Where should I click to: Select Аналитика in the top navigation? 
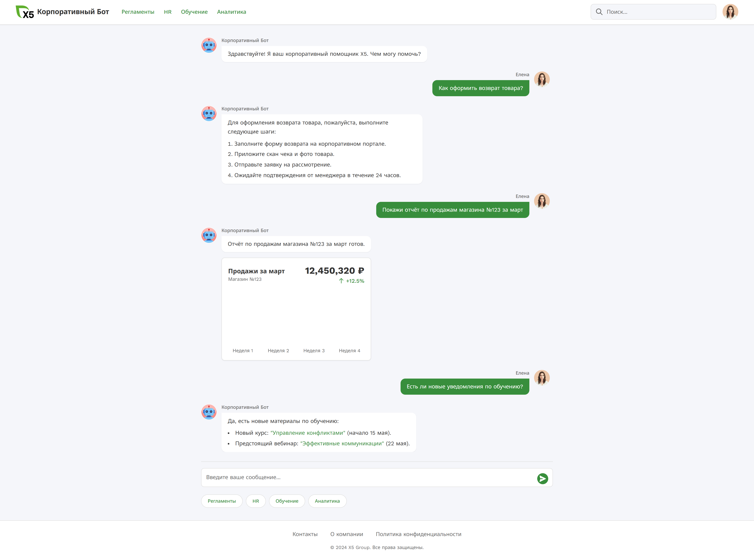tap(232, 12)
